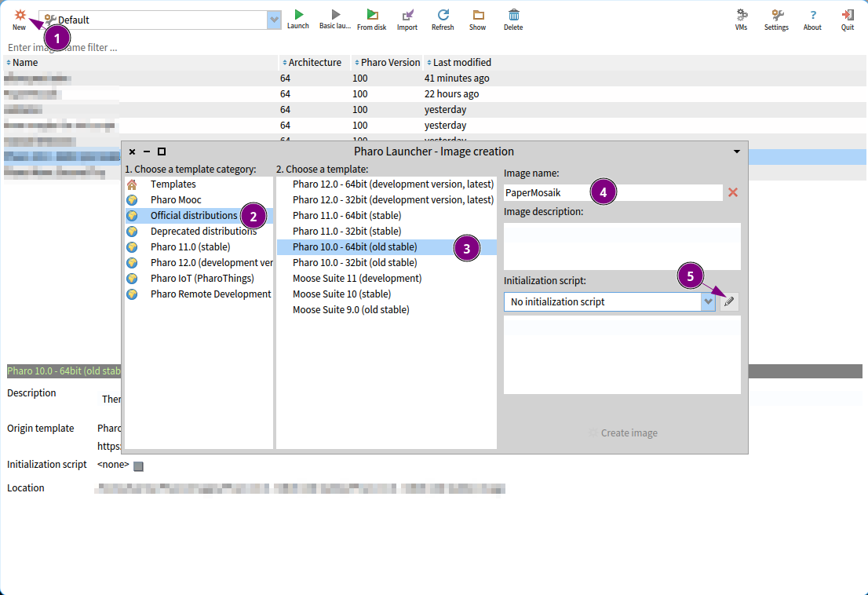Choose Pharo 10.0 - 32bit (old stable) template

pos(386,263)
